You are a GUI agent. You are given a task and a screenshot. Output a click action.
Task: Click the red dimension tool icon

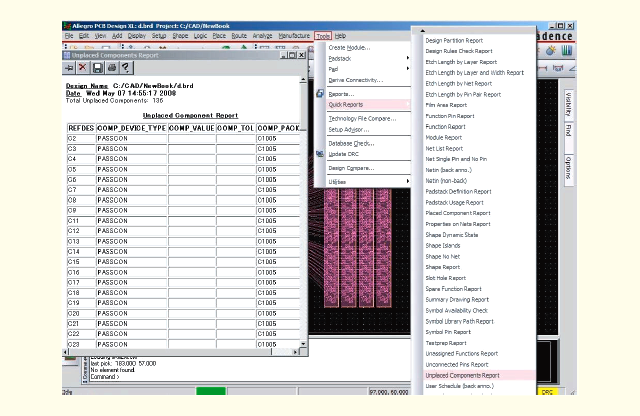click(543, 68)
